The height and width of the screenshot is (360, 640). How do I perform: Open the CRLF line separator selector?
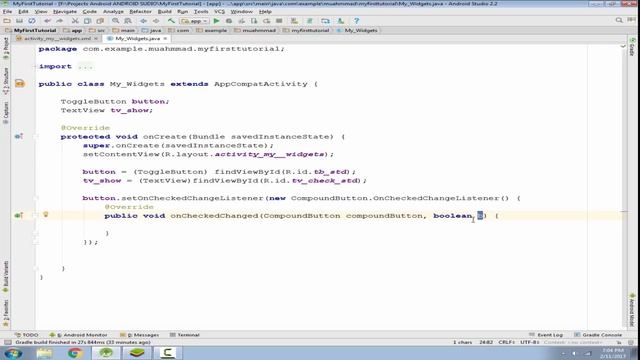507,342
